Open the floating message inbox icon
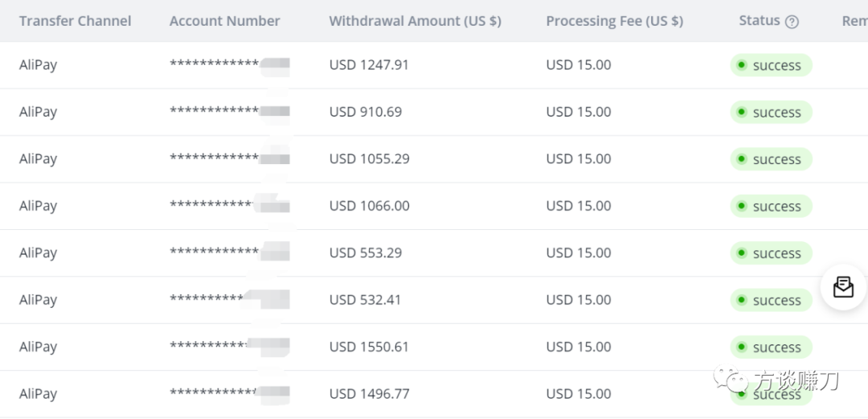The image size is (868, 419). (843, 287)
